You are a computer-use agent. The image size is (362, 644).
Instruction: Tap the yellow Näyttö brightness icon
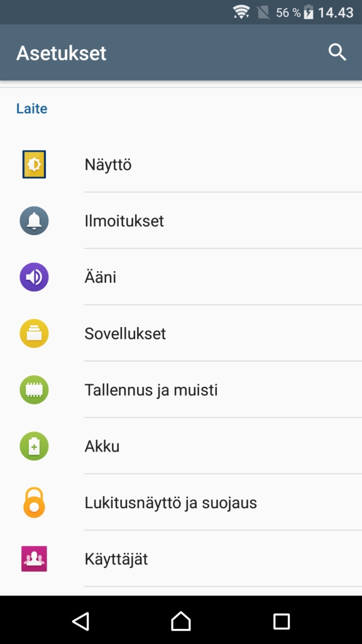[x=34, y=164]
